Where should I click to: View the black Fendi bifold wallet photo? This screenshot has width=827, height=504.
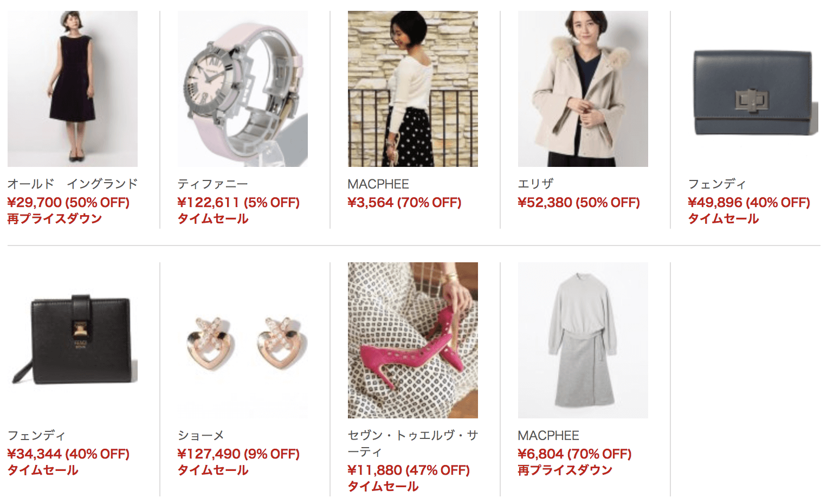73,340
